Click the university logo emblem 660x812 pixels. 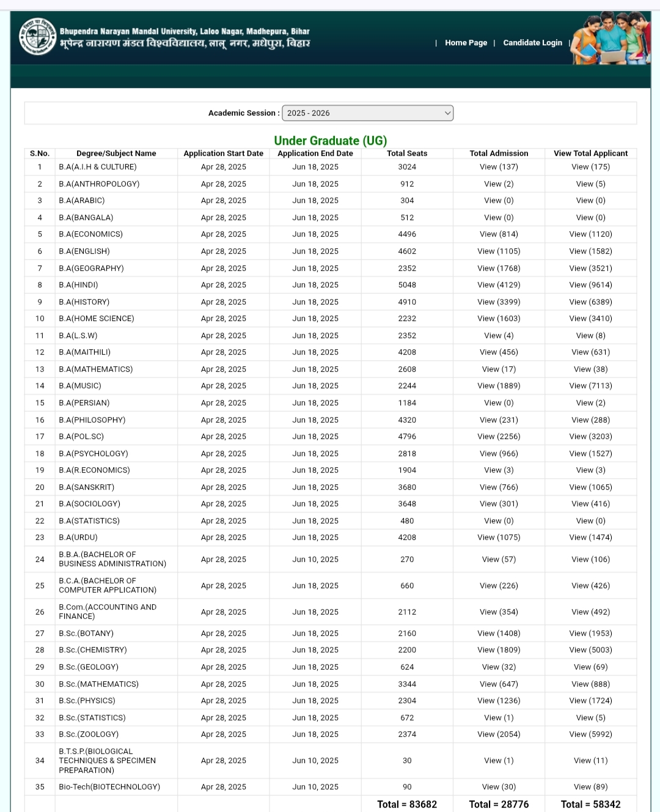coord(38,37)
